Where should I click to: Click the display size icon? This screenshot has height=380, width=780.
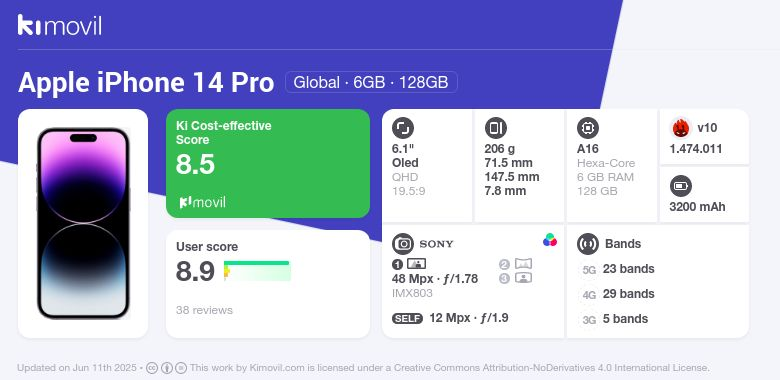[x=403, y=128]
